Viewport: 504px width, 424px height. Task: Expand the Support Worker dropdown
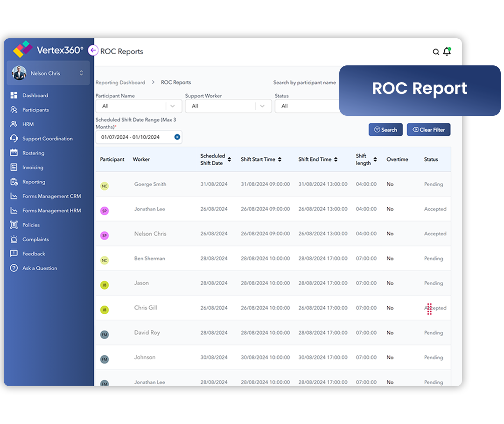(228, 106)
